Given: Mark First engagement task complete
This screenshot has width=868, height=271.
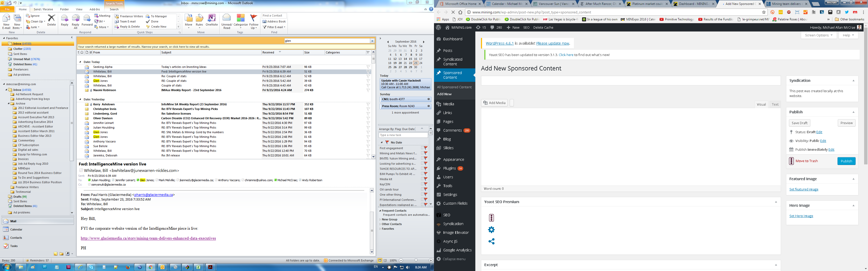Looking at the screenshot, I should click(x=422, y=148).
